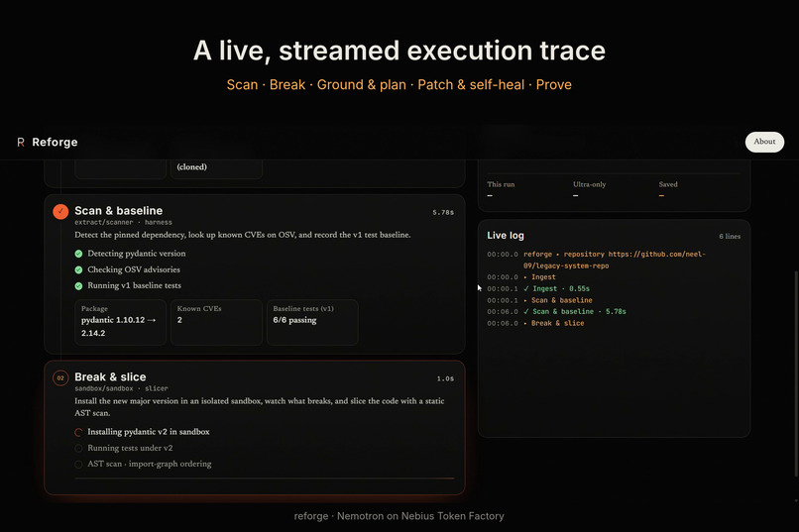This screenshot has height=532, width=799.
Task: Click 'Running v1 baseline tests' text
Action: click(x=134, y=285)
